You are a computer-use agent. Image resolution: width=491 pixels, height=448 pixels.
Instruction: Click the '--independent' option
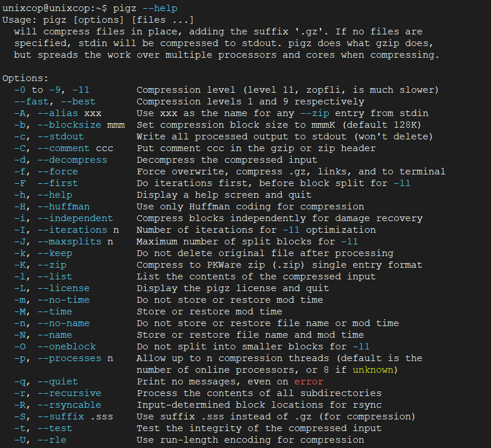coord(75,218)
